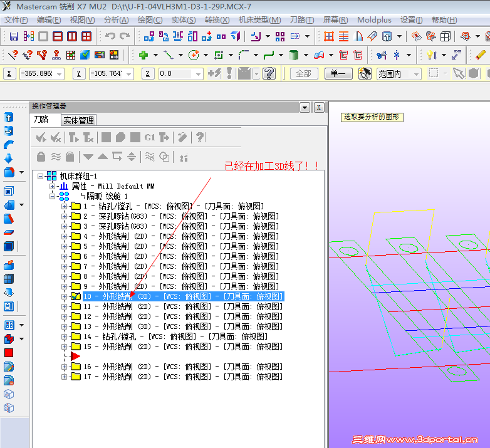Click the 全部 selection button
This screenshot has width=490, height=448.
[304, 74]
